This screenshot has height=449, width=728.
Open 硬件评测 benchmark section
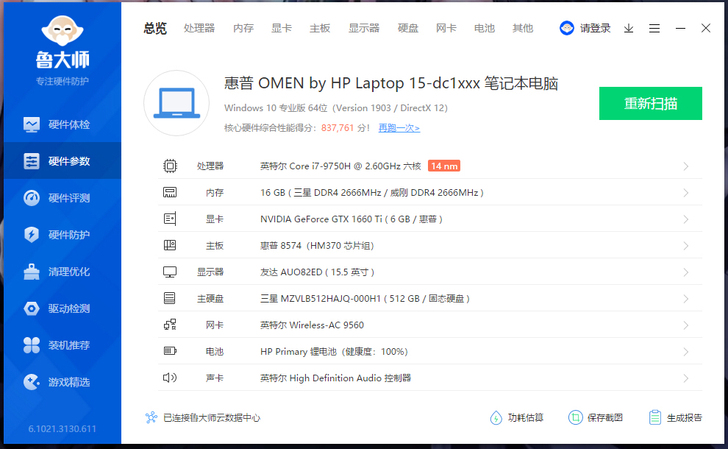point(62,198)
